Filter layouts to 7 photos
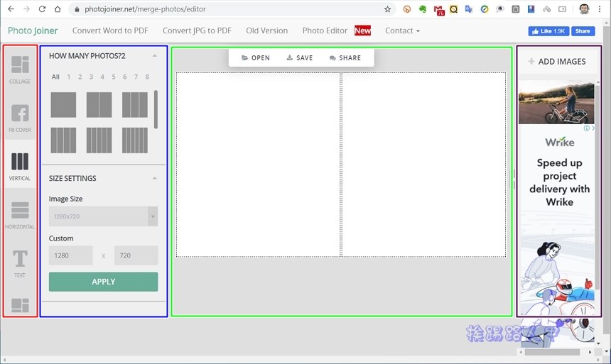 coord(136,77)
